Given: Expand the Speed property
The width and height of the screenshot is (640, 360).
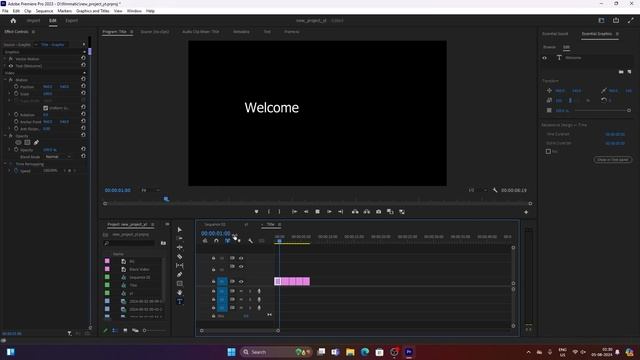Looking at the screenshot, I should point(9,171).
